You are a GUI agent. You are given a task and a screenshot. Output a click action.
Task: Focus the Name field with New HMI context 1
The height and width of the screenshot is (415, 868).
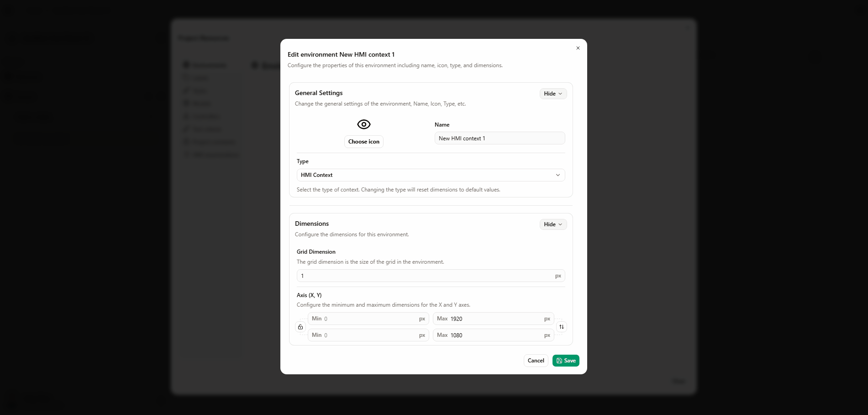click(500, 138)
